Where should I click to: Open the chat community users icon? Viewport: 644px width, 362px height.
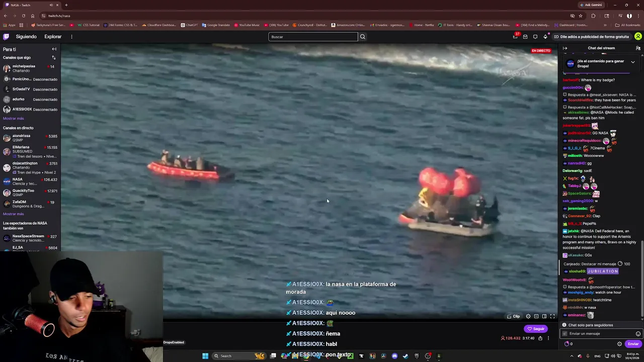(x=638, y=48)
